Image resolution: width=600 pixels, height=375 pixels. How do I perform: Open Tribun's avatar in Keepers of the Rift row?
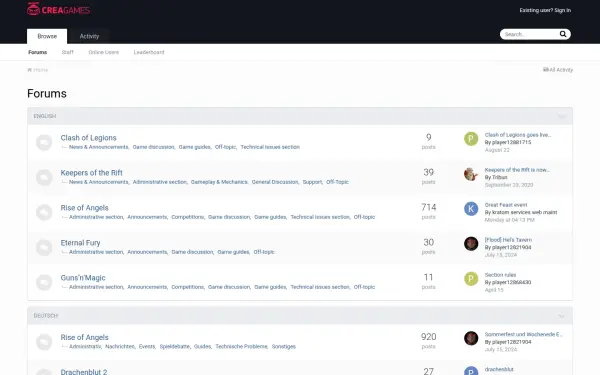pyautogui.click(x=471, y=174)
